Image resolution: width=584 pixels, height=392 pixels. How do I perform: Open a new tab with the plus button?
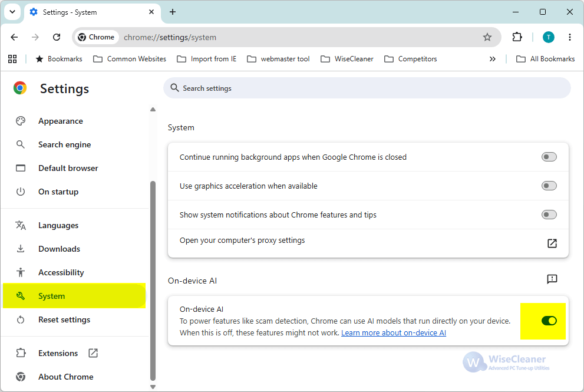point(173,12)
